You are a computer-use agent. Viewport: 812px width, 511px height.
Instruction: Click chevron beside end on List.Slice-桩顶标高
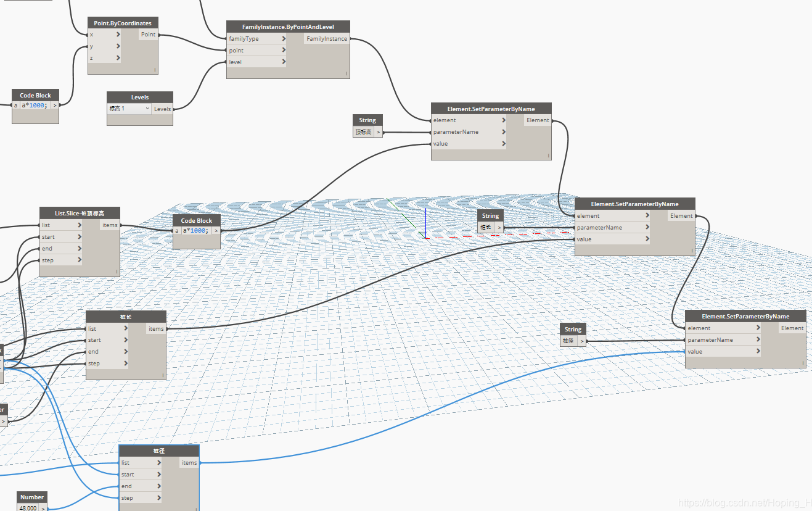pyautogui.click(x=80, y=249)
